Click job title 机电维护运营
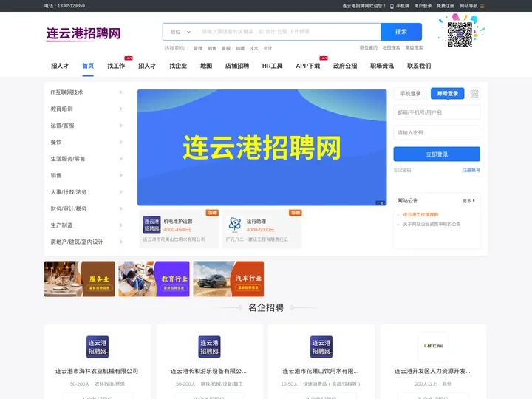 pos(178,222)
